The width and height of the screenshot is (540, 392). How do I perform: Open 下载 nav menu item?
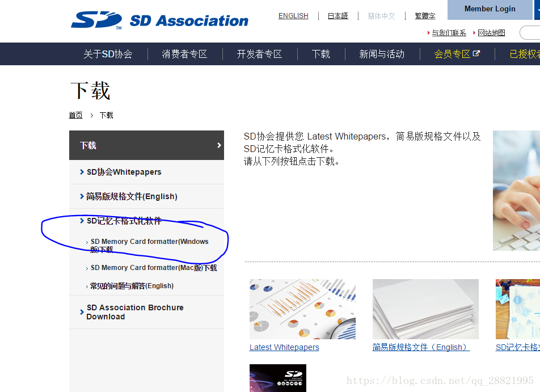(320, 54)
